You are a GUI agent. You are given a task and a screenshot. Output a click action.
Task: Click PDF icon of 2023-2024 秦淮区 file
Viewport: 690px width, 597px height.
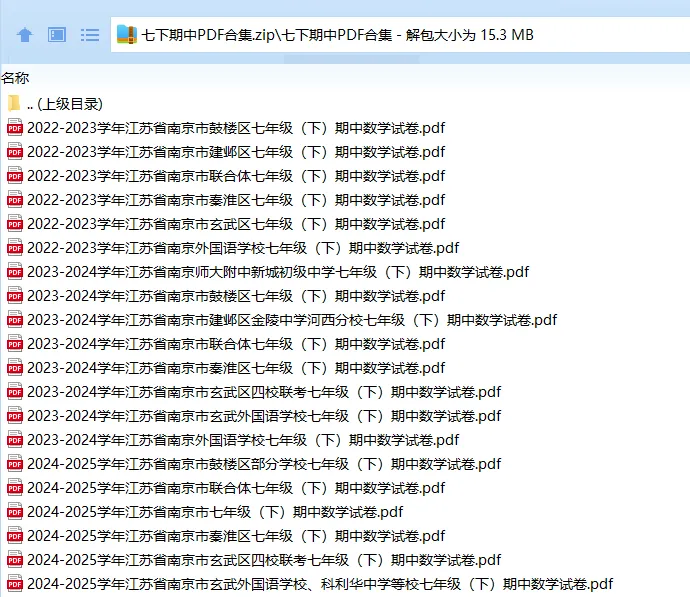[x=15, y=367]
